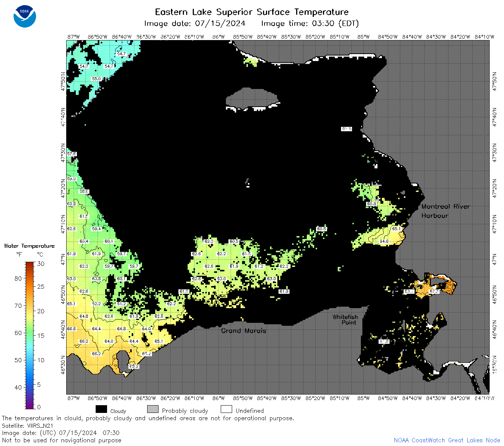
Task: Click the °F unit label on legend
Action: pyautogui.click(x=19, y=254)
